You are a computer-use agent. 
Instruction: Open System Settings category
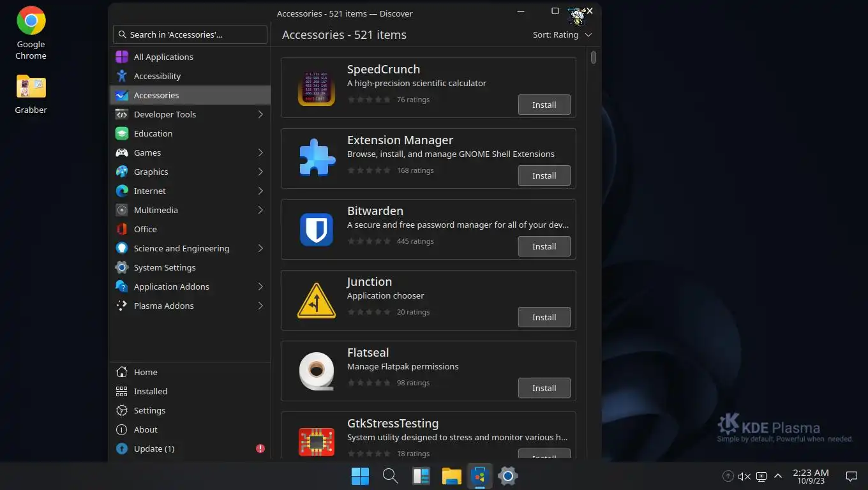[x=190, y=267]
